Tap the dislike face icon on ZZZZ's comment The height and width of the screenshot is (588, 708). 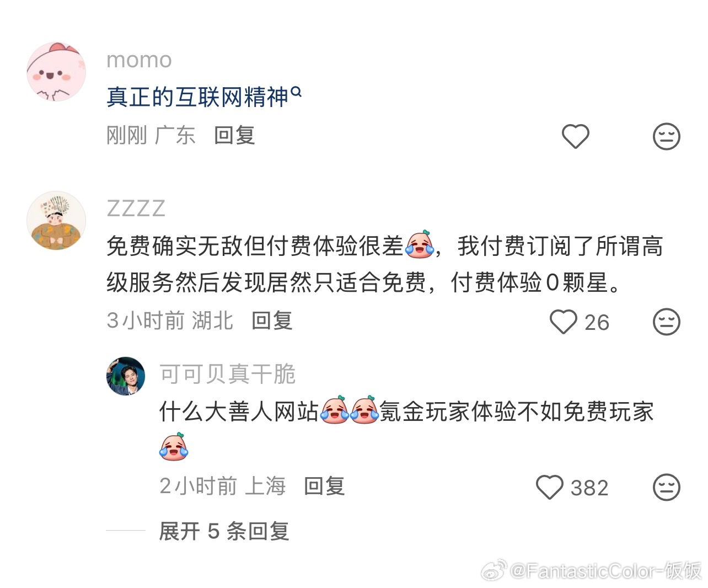tap(666, 322)
